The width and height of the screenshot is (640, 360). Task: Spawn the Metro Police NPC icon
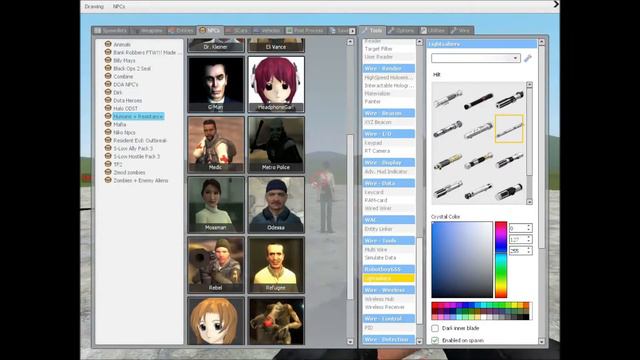pyautogui.click(x=276, y=144)
